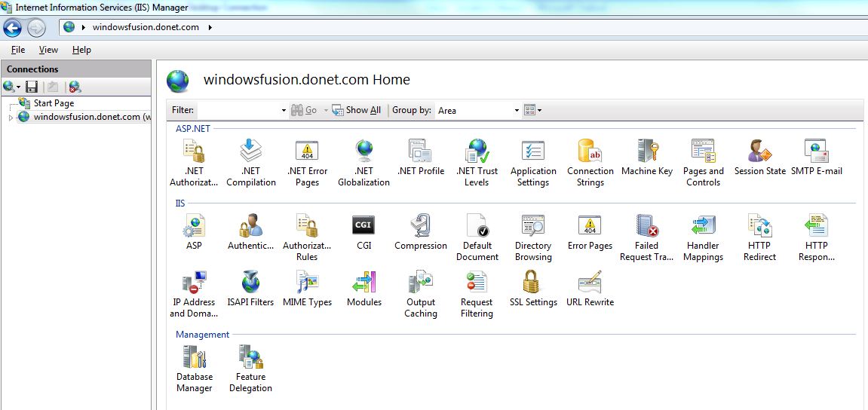This screenshot has height=410, width=868.
Task: Open Connection Strings feature
Action: [590, 162]
